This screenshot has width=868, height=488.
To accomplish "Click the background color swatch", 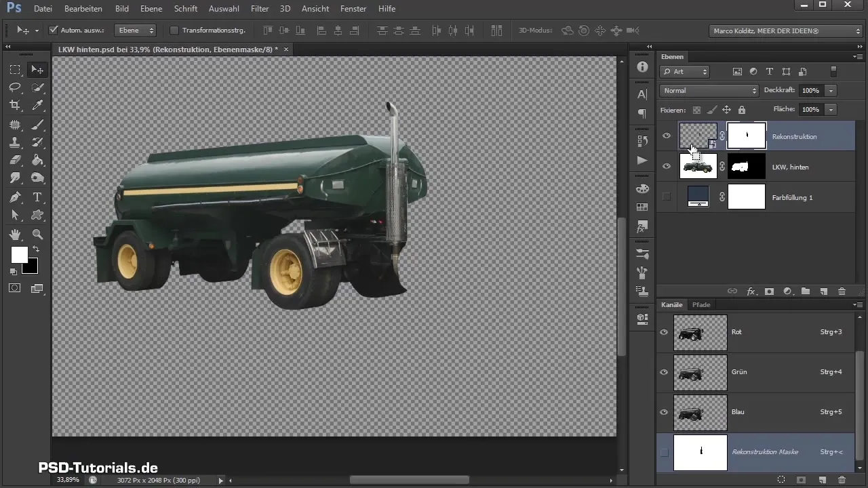I will (x=31, y=267).
